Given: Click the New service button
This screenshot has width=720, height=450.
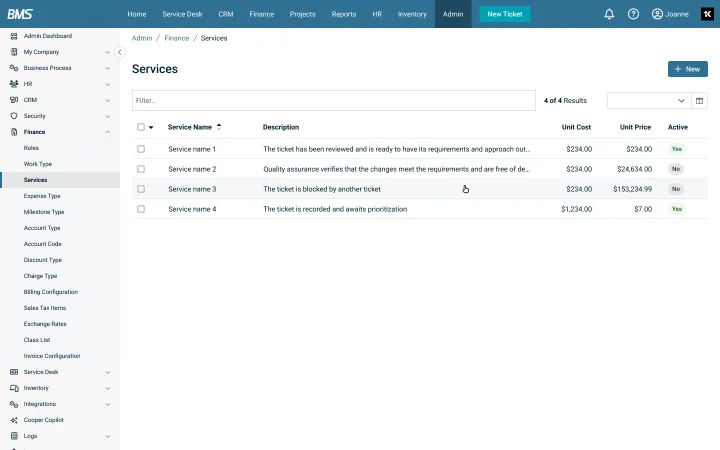Looking at the screenshot, I should [688, 69].
